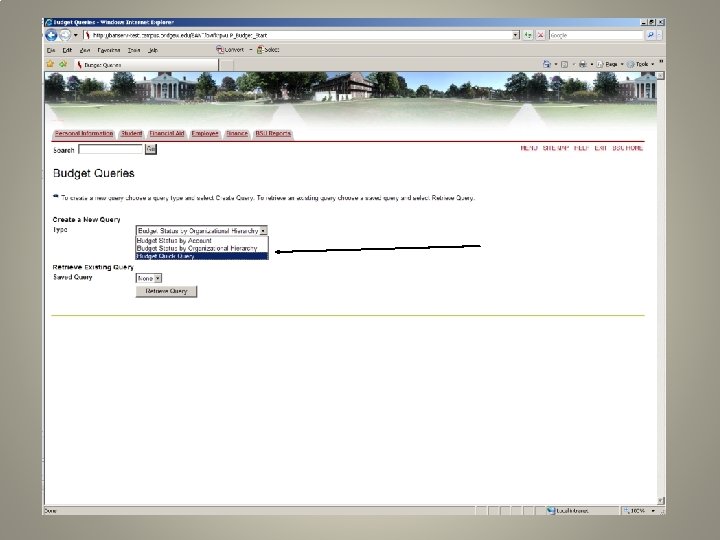Open the BSU Reports tab
Image resolution: width=720 pixels, height=540 pixels.
coord(273,134)
